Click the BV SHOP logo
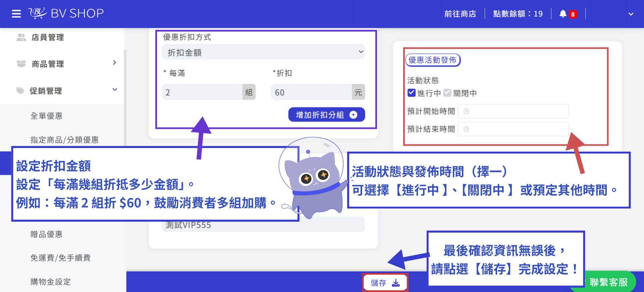 [x=66, y=13]
